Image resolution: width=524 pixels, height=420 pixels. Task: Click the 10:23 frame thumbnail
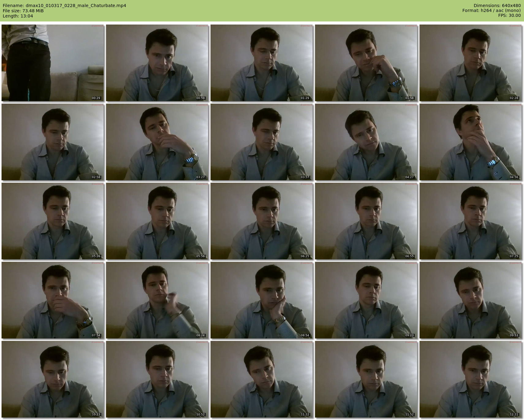[52, 379]
